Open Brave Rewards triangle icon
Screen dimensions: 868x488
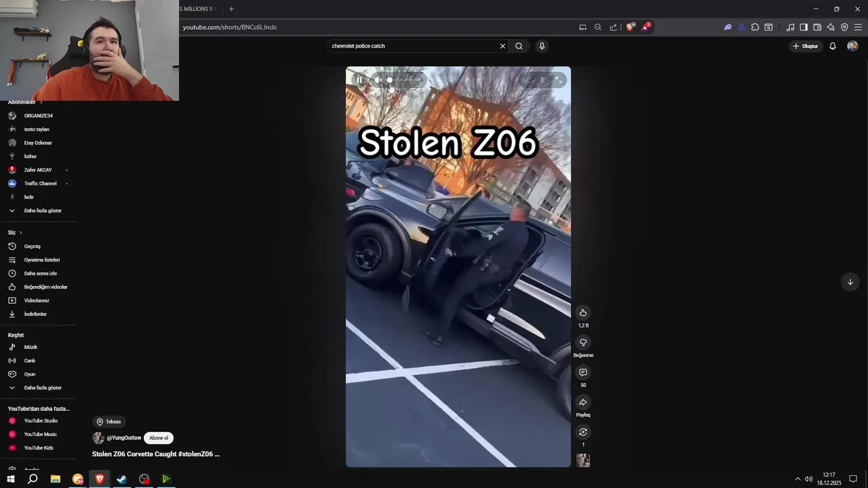tap(646, 27)
